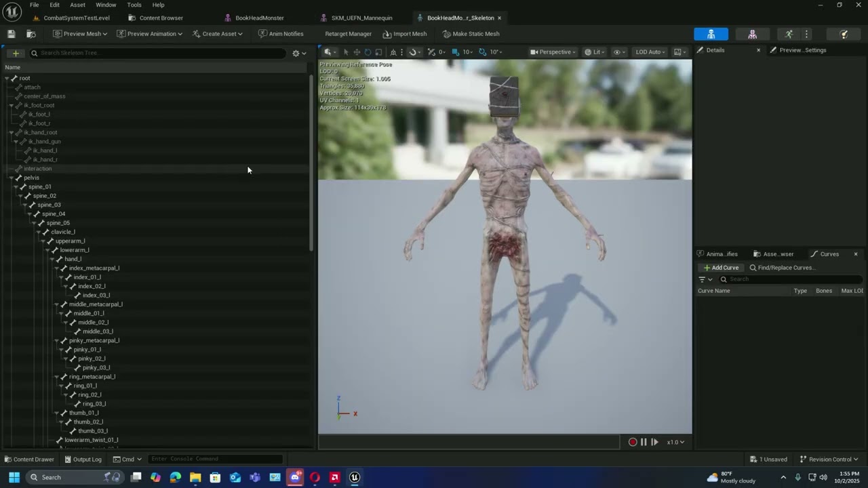
Task: Click Find/Replace Curves button
Action: 782,268
